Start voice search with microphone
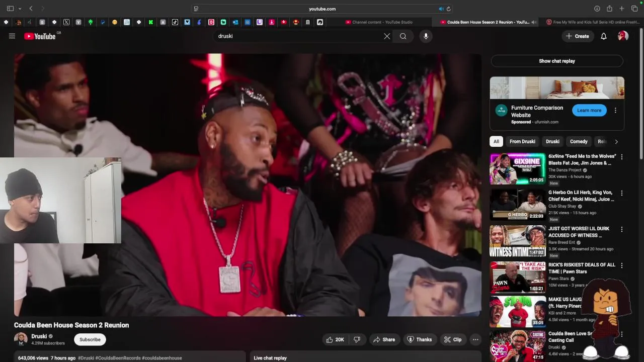Viewport: 644px width, 362px height. pos(426,36)
